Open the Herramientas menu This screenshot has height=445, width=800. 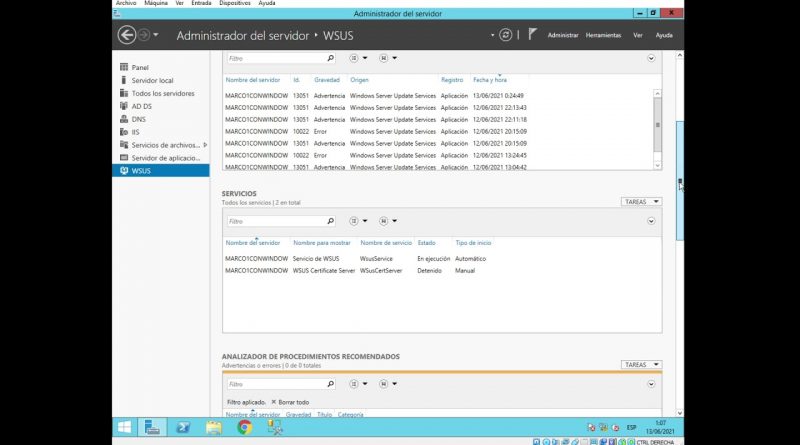[x=603, y=35]
